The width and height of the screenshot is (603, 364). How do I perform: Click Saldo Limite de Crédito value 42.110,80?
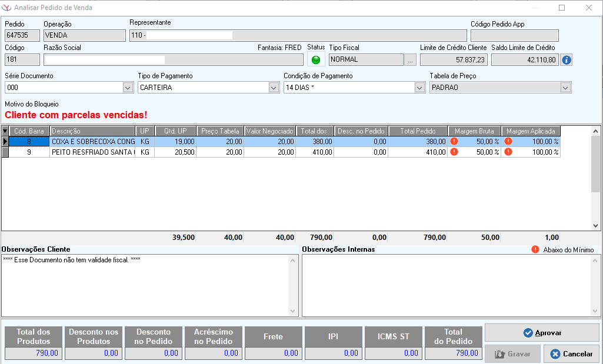525,59
